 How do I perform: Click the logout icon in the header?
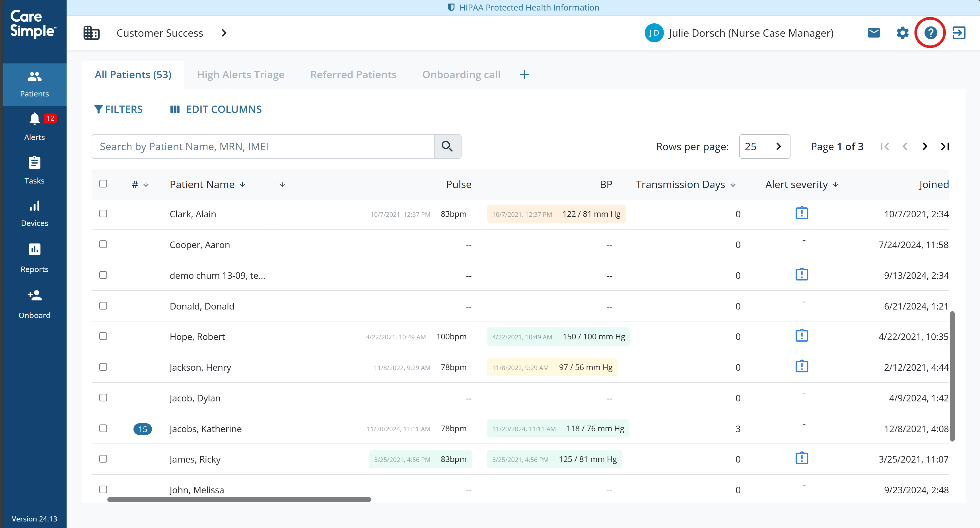(959, 33)
